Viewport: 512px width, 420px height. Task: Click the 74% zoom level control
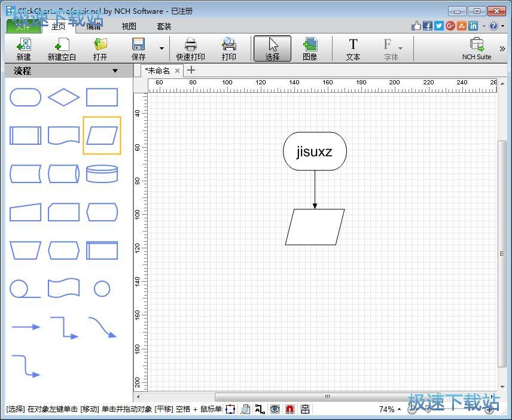click(389, 409)
